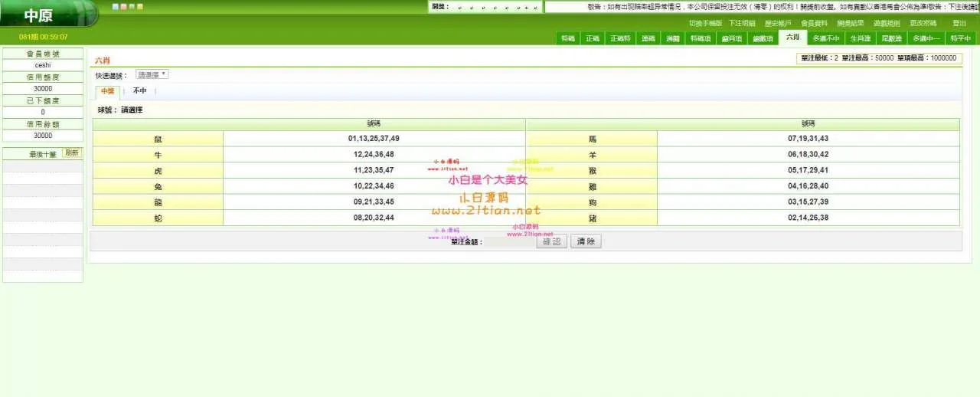Go to 更改密碼 link
The image size is (980, 397).
click(923, 24)
